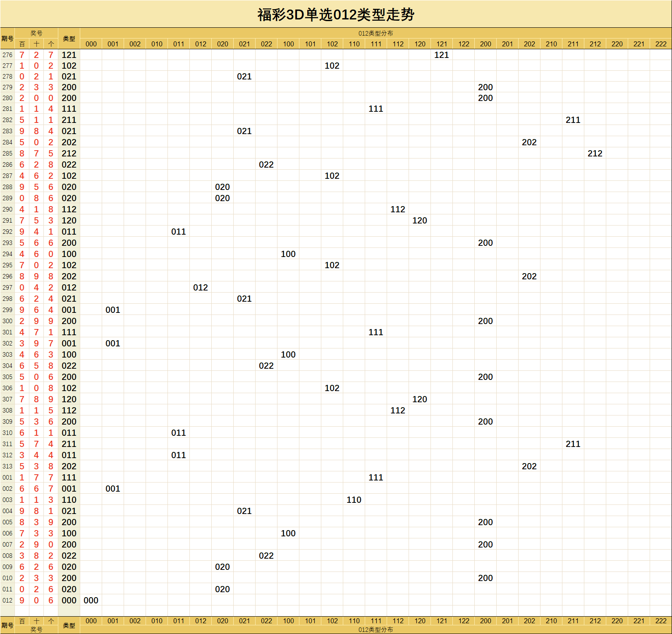Screen dimensions: 672x634
Task: Click the bottom 000 column footer
Action: [91, 621]
